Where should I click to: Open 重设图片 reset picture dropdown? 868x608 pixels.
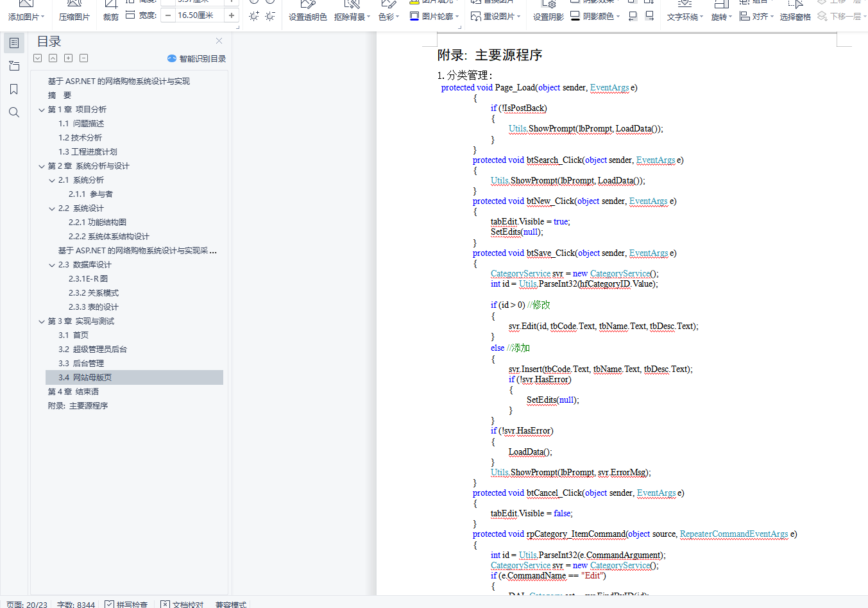[495, 16]
